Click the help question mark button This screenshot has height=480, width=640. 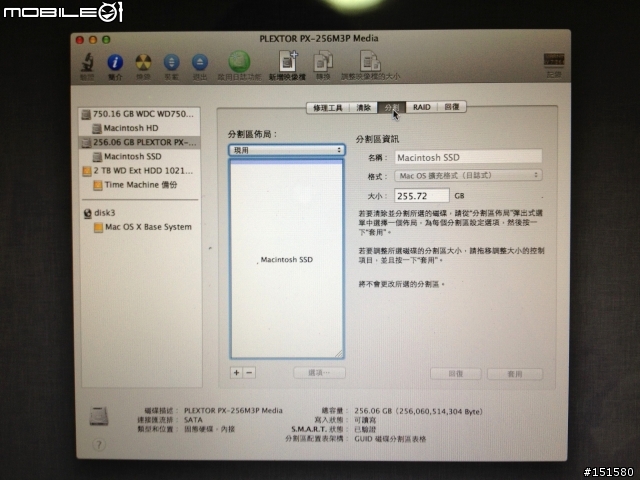click(x=99, y=444)
